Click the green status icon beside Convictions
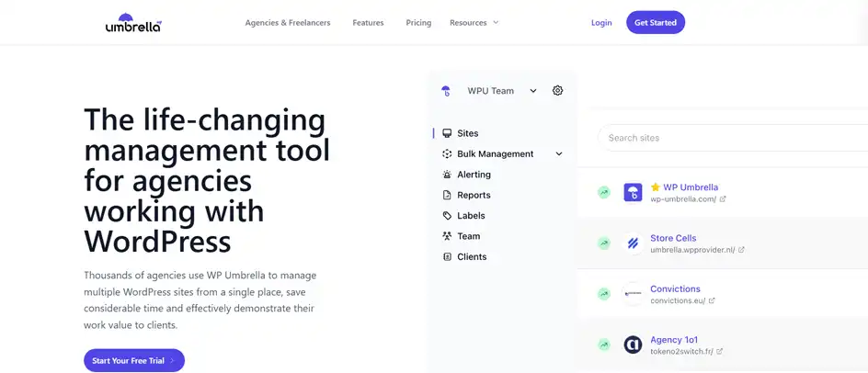 click(x=604, y=294)
